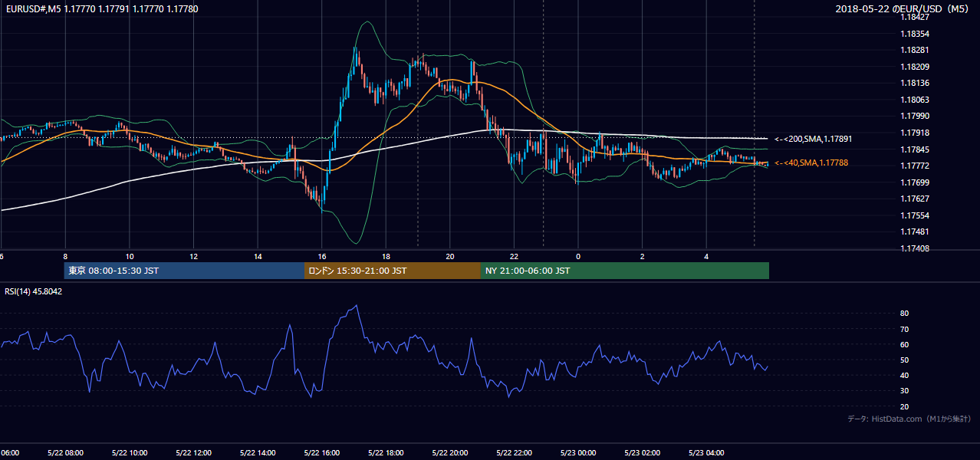This screenshot has height=460, width=980.
Task: Click price axis value 1.17554
Action: (915, 215)
